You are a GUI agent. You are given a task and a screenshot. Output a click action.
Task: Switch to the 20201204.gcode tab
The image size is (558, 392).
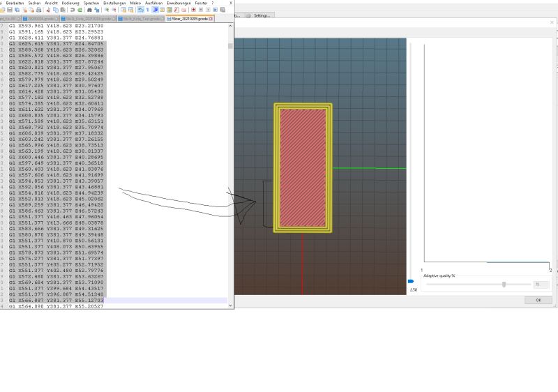click(x=40, y=19)
